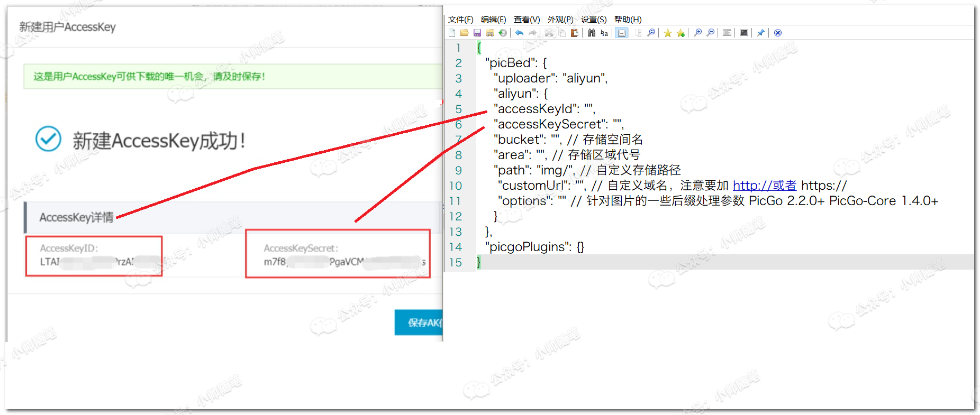Open recent file history icon
This screenshot has height=415, width=980.
[x=503, y=33]
